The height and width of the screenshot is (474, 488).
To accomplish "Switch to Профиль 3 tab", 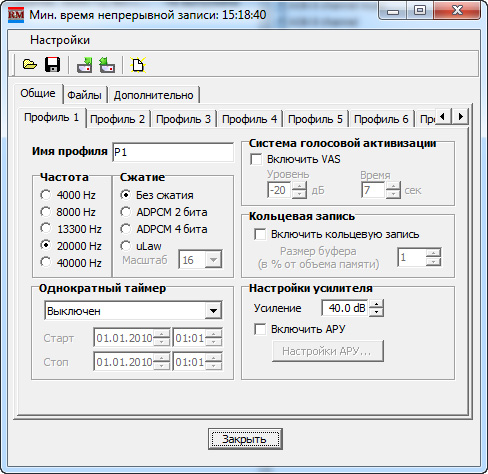I will pos(184,119).
